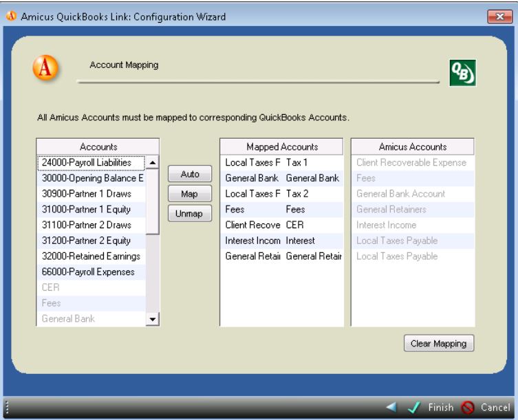The height and width of the screenshot is (420, 518).
Task: Click Fees in Amicus Accounts list
Action: coord(413,178)
